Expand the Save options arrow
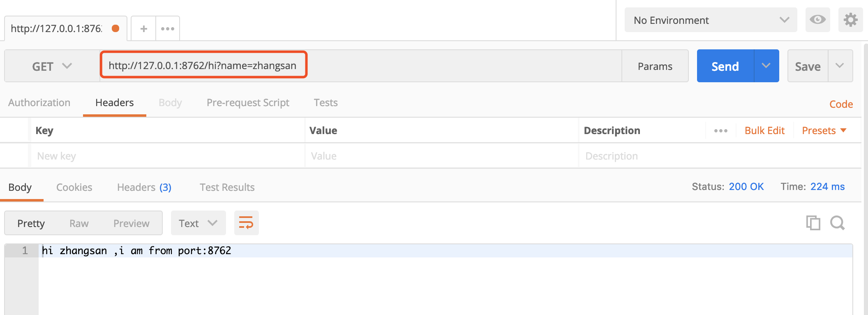Image resolution: width=868 pixels, height=315 pixels. click(x=840, y=66)
